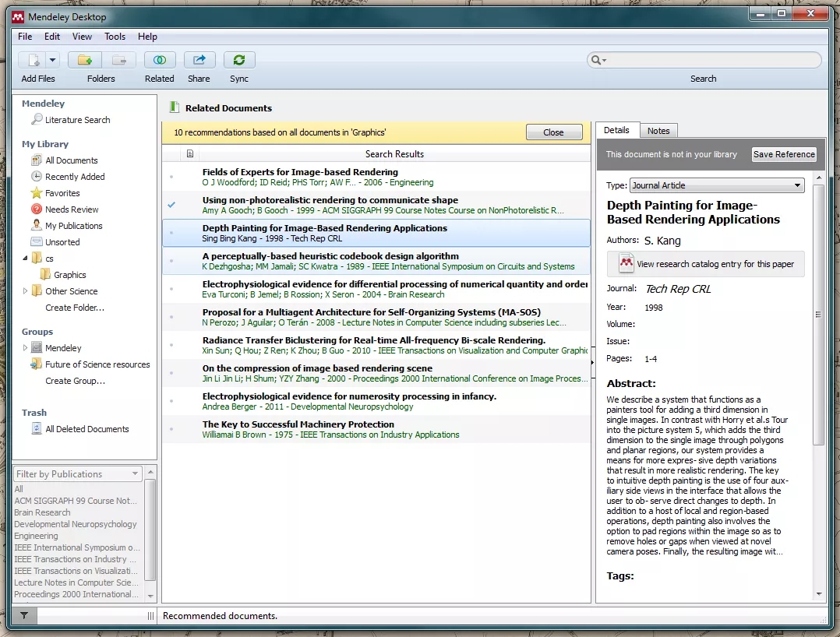Click the filter scrollbar down arrow
The image size is (840, 637).
point(150,596)
